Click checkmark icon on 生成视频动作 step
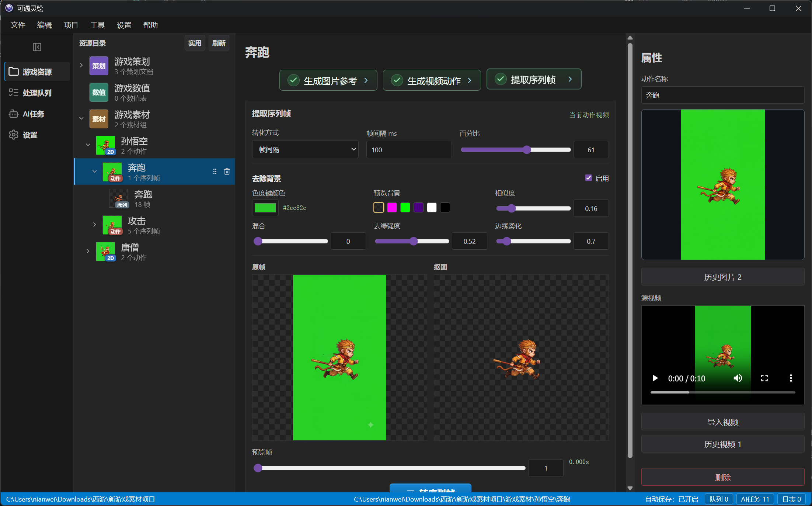This screenshot has width=812, height=506. [x=397, y=80]
